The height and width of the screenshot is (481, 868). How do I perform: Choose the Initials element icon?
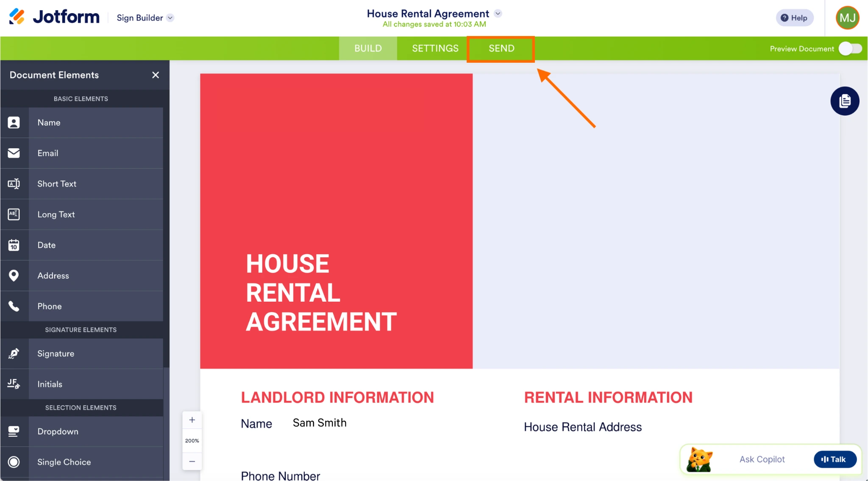pyautogui.click(x=14, y=384)
